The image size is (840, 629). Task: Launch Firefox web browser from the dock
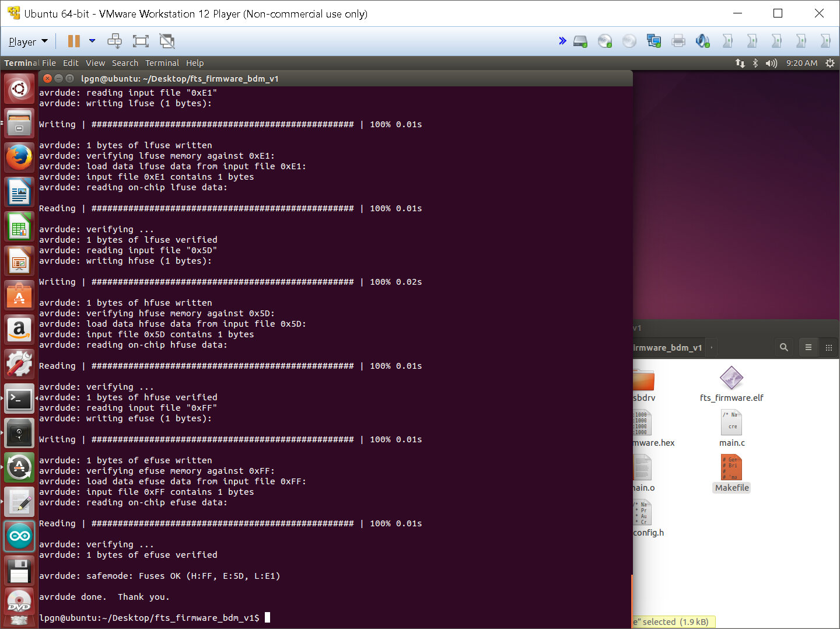coord(19,158)
